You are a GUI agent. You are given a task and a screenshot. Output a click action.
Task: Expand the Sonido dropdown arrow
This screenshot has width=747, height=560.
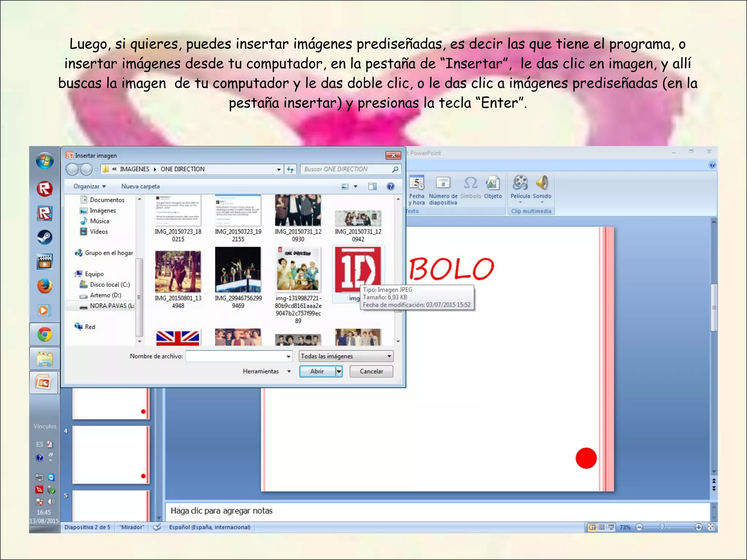coord(542,202)
